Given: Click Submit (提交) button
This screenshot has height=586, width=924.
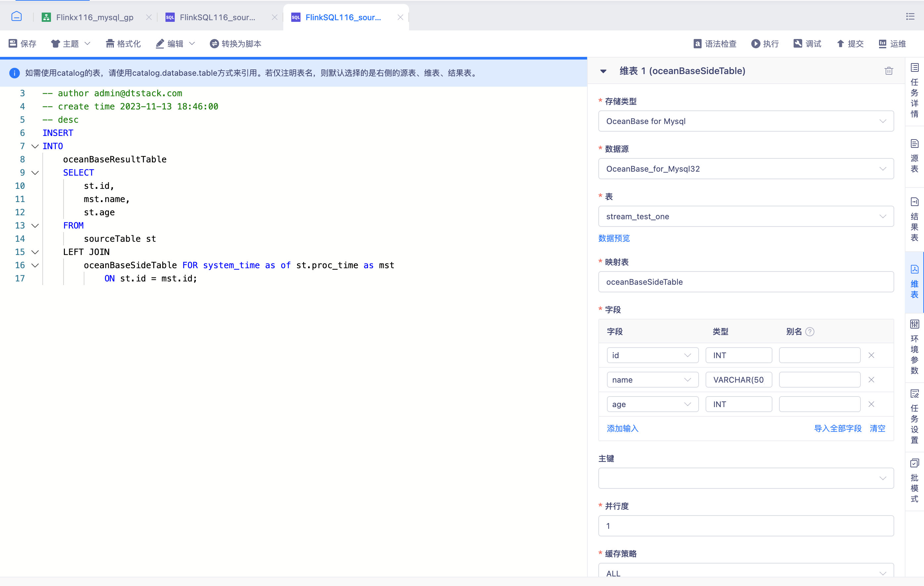Looking at the screenshot, I should click(x=850, y=44).
